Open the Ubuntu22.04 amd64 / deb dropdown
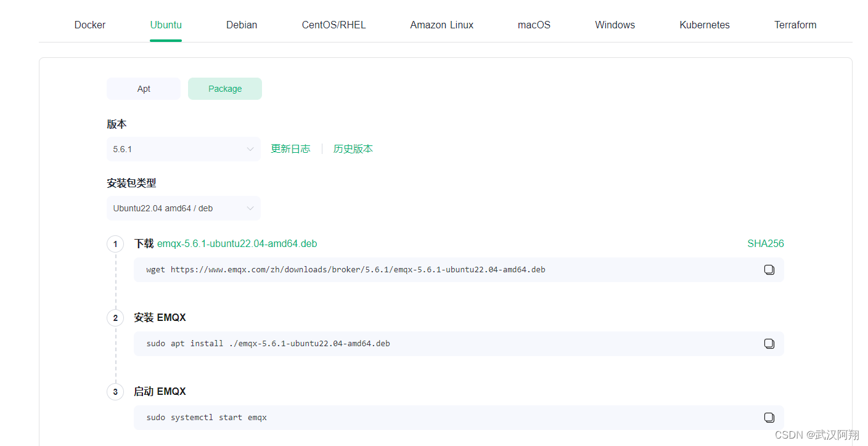This screenshot has height=446, width=868. [x=184, y=208]
